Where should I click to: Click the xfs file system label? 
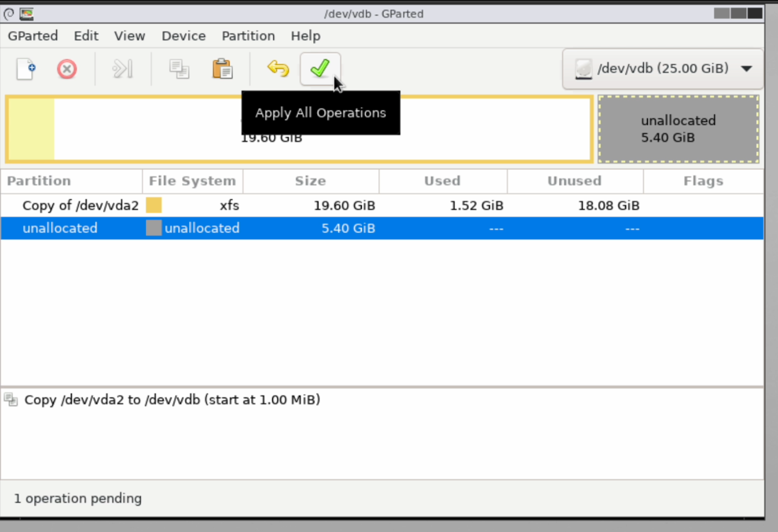[x=229, y=206]
